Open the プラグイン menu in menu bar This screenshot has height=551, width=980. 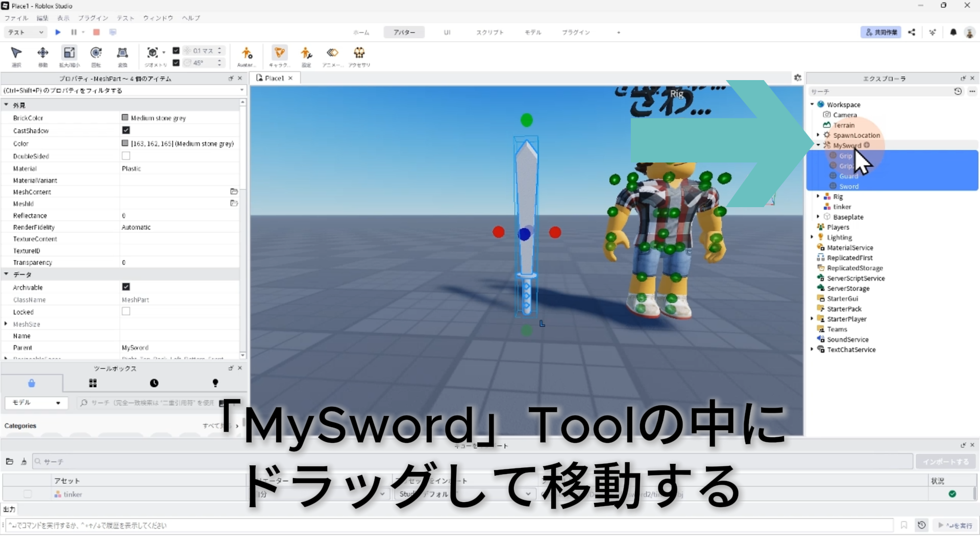[93, 18]
